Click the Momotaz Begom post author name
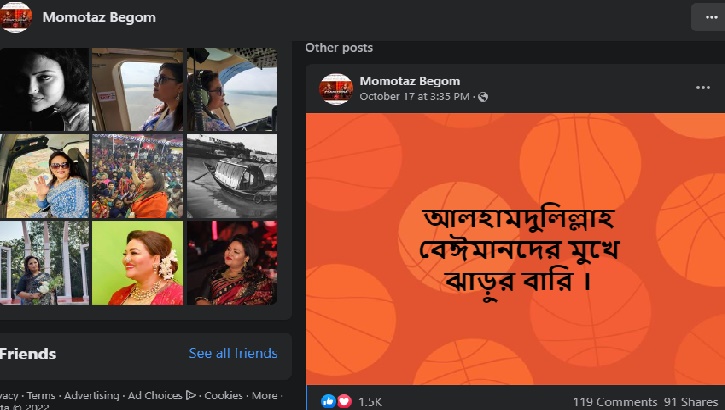Screen dimensions: 725x410 click(x=410, y=81)
